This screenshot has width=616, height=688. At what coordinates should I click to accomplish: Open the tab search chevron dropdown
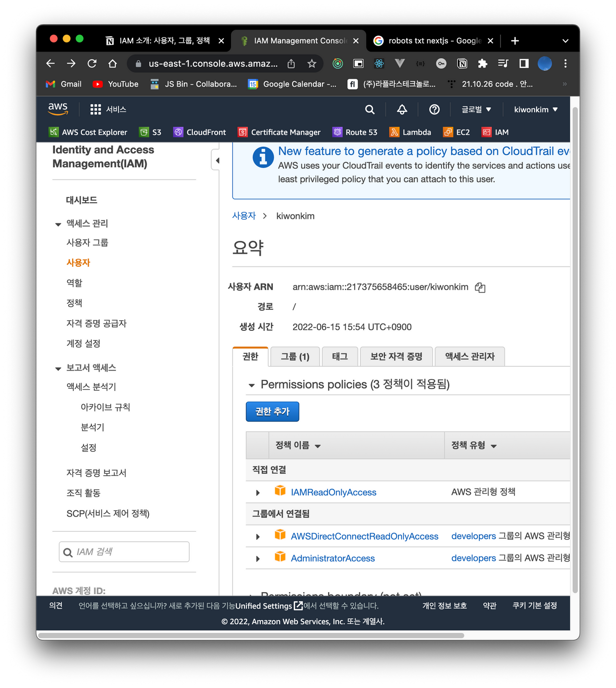pyautogui.click(x=565, y=41)
